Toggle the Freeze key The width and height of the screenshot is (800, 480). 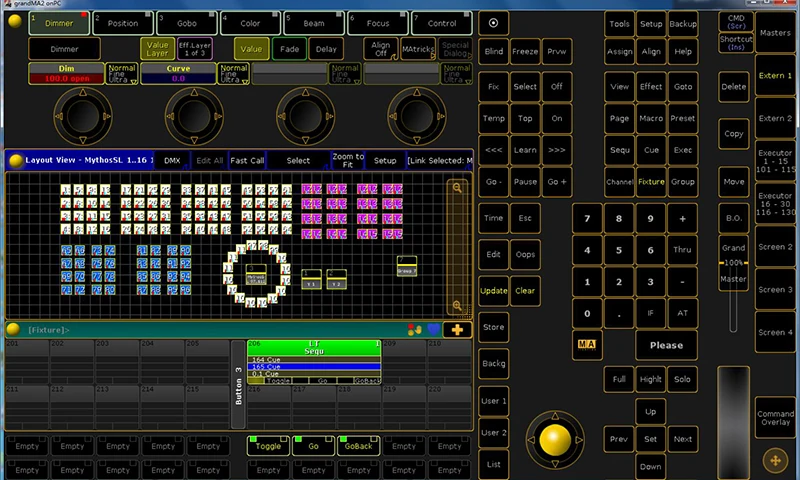[525, 52]
